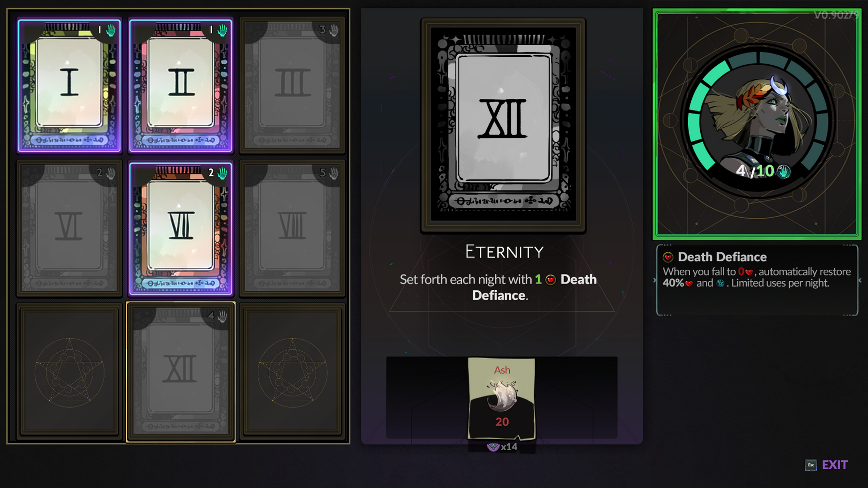This screenshot has width=868, height=488.
Task: Select the greyed-out Arcana card III
Action: tap(292, 85)
